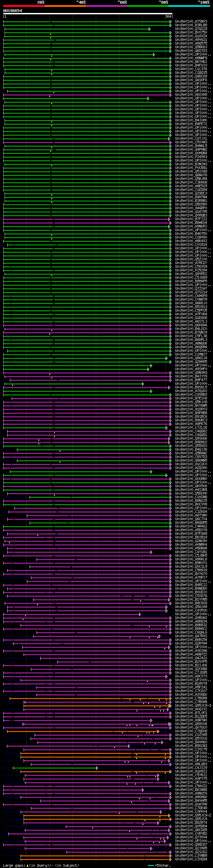Open hit UniRef100_B0X750
Viewport: 213px width, 868px height.
pos(191,33)
